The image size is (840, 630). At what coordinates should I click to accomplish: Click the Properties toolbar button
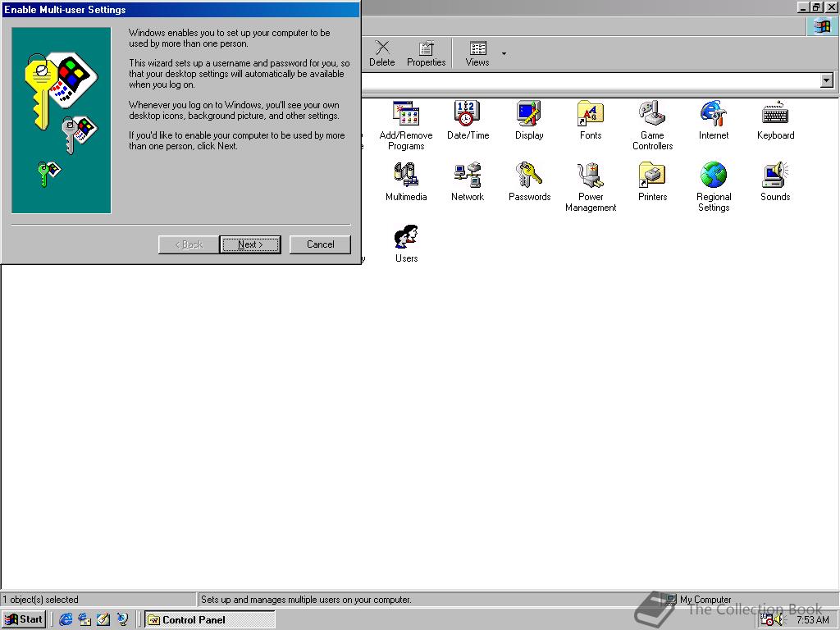tap(426, 53)
